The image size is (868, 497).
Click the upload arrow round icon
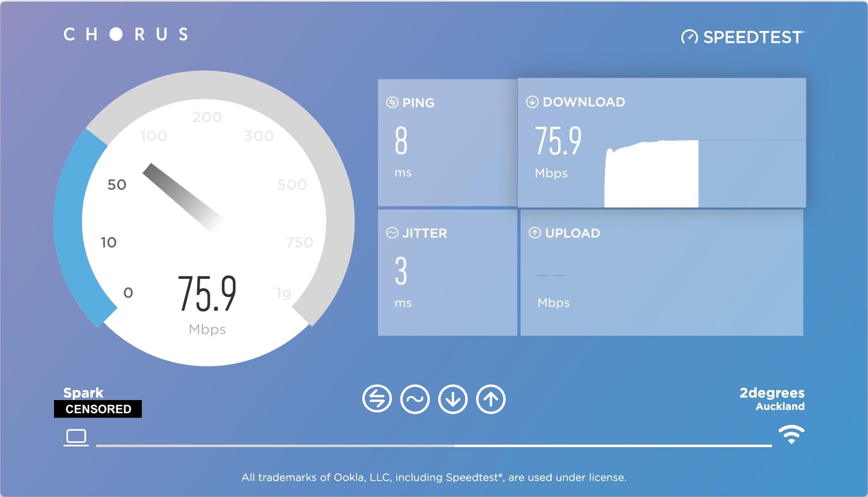[x=490, y=399]
